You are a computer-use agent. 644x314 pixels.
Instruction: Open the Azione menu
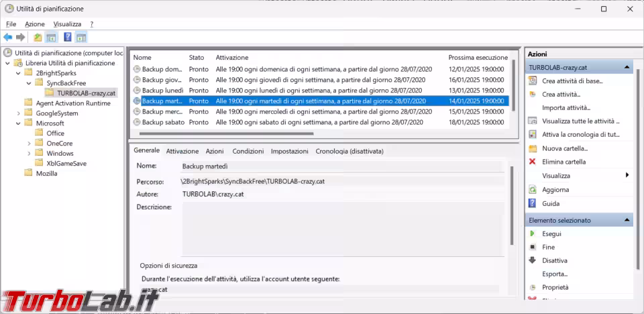35,23
